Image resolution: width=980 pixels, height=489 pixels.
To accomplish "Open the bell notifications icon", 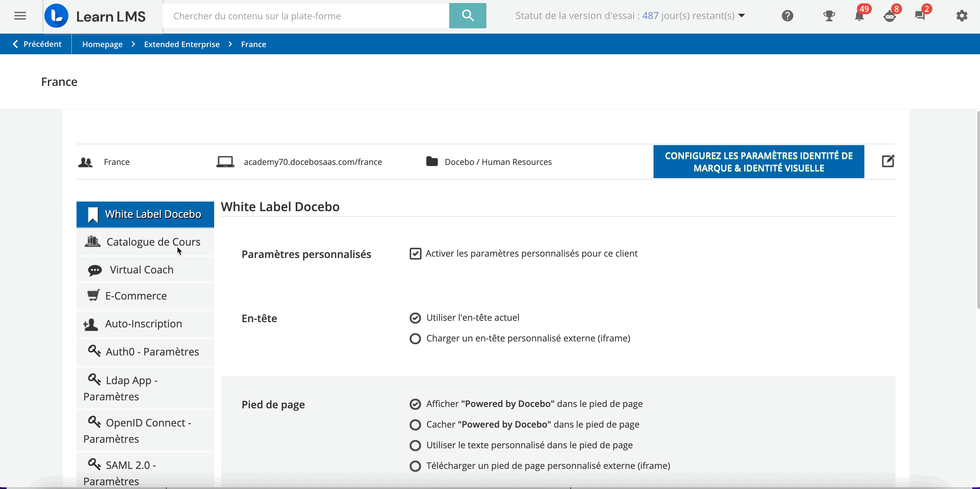I will (859, 16).
